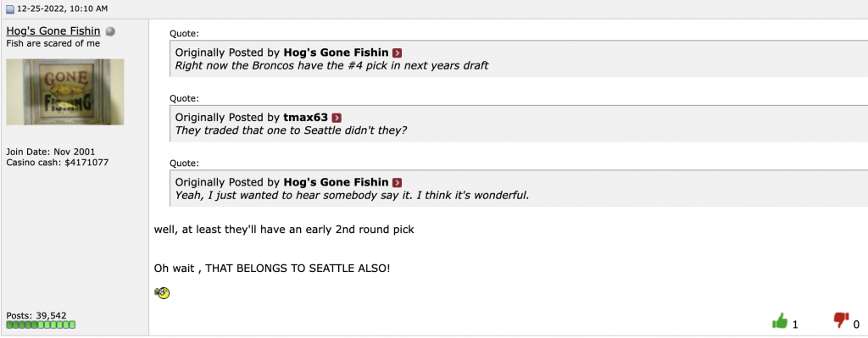Click the green reputation bar
The width and height of the screenshot is (868, 338).
click(41, 324)
